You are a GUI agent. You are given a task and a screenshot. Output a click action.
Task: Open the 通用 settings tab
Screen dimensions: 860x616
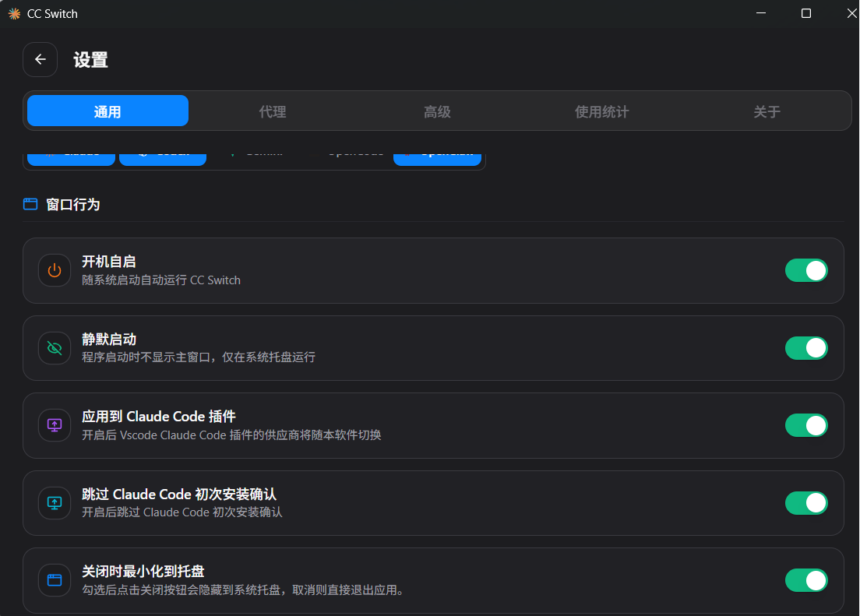tap(107, 111)
